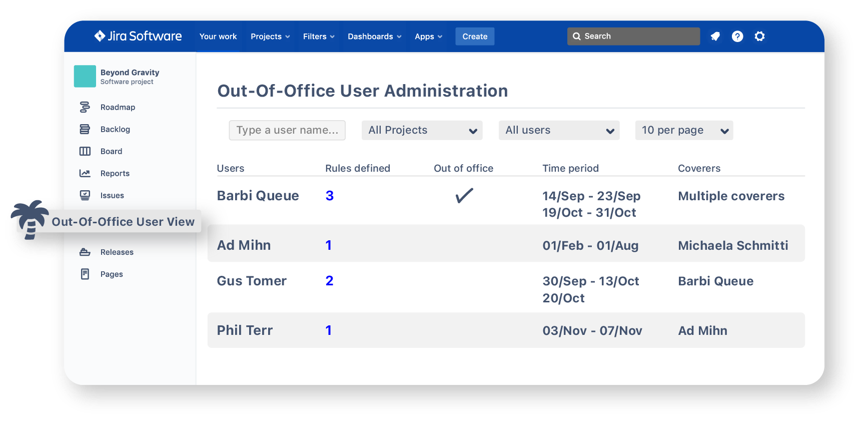The width and height of the screenshot is (868, 422).
Task: Select user Phil Terr in Users column
Action: click(x=245, y=330)
